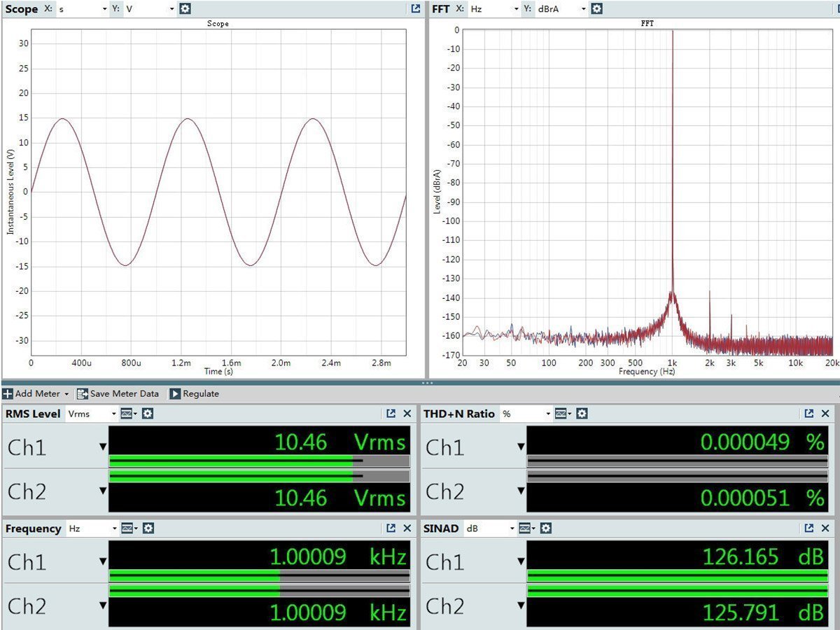
Task: Change Frequency meter display type icon
Action: point(127,528)
